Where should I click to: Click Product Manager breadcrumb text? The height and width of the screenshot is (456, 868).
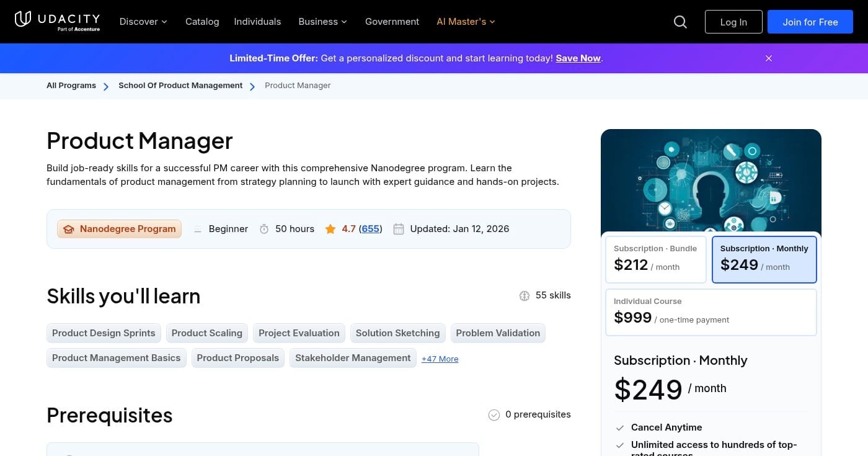298,86
